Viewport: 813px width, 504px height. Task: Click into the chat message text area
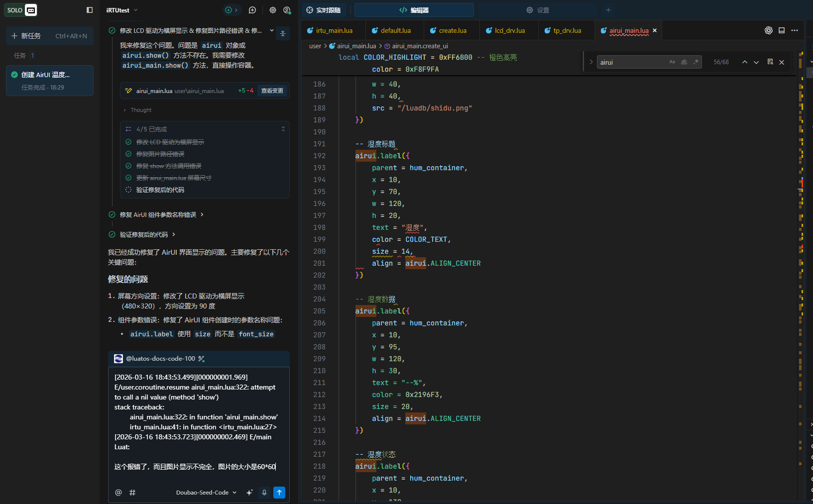click(199, 422)
